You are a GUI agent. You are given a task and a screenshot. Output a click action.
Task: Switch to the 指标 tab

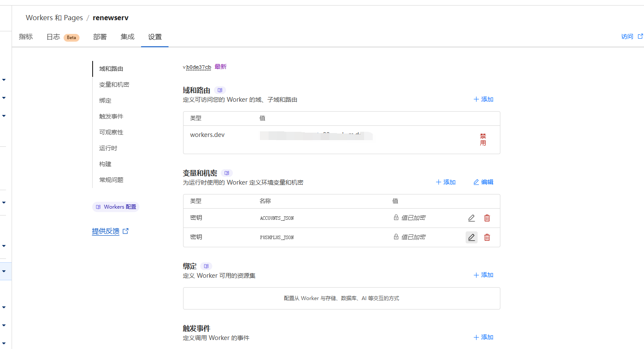coord(26,37)
